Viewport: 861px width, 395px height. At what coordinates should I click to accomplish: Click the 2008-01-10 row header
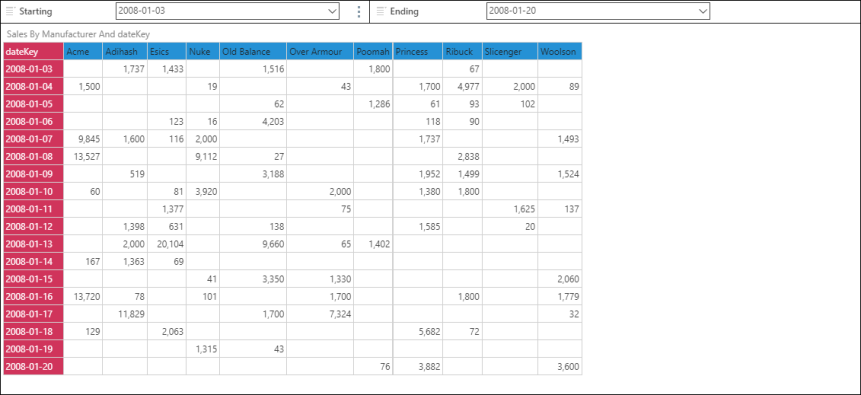[x=33, y=192]
